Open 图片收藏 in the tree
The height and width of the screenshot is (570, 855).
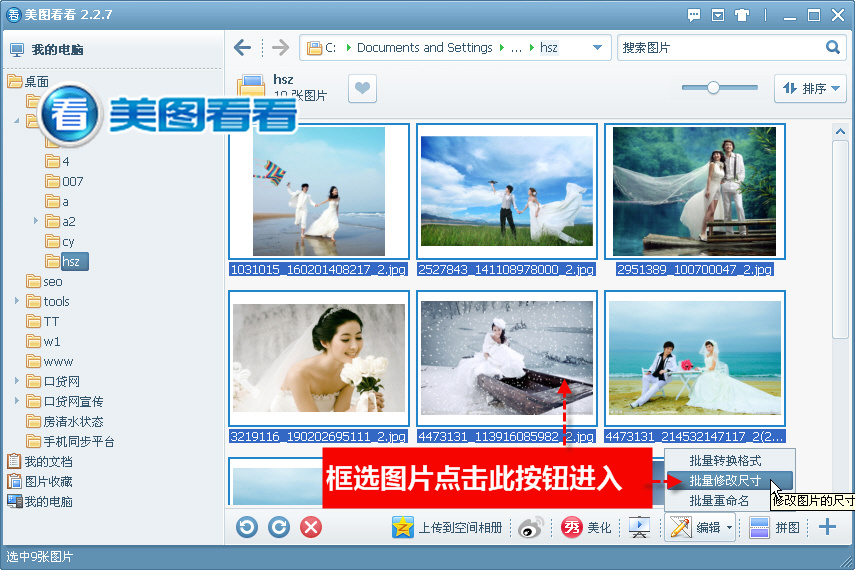[x=40, y=481]
